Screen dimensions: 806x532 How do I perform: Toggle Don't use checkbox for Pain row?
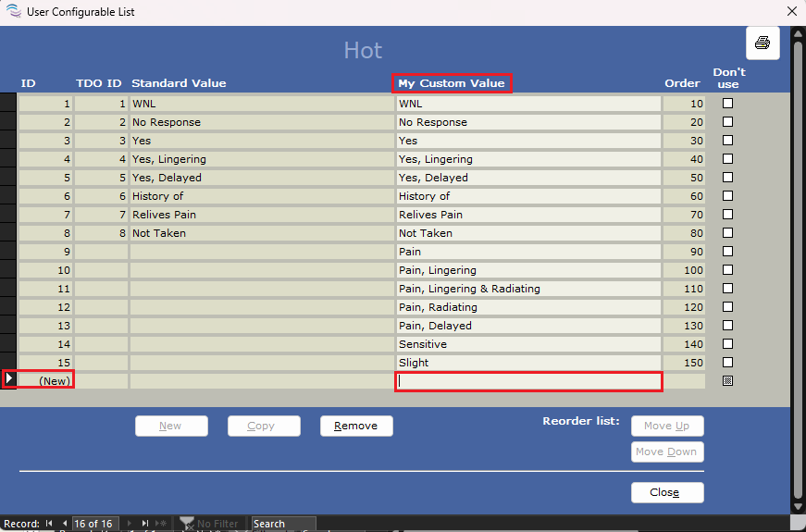pos(727,252)
